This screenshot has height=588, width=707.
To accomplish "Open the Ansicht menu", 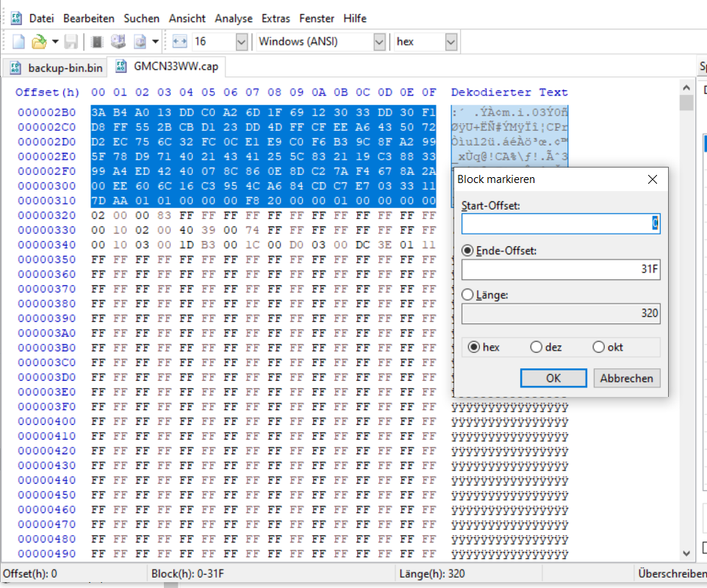I will coord(187,18).
